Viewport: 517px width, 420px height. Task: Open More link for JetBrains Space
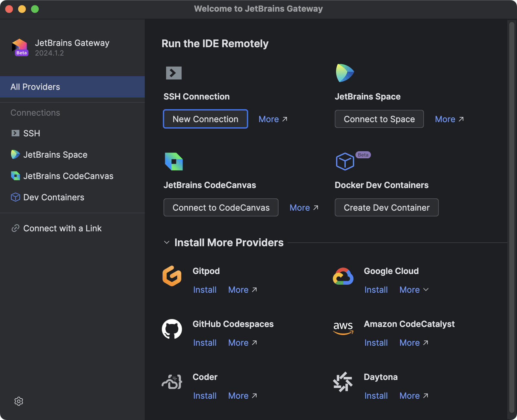pos(449,119)
